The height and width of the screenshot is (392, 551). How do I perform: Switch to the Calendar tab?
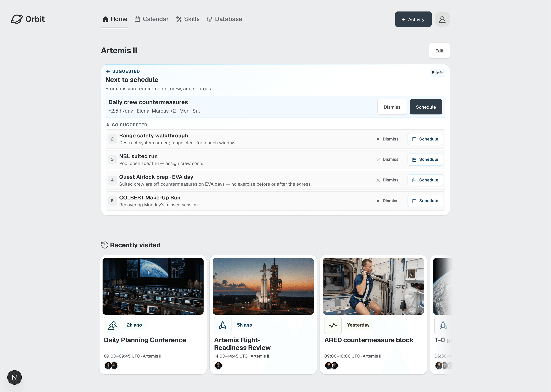pyautogui.click(x=152, y=19)
